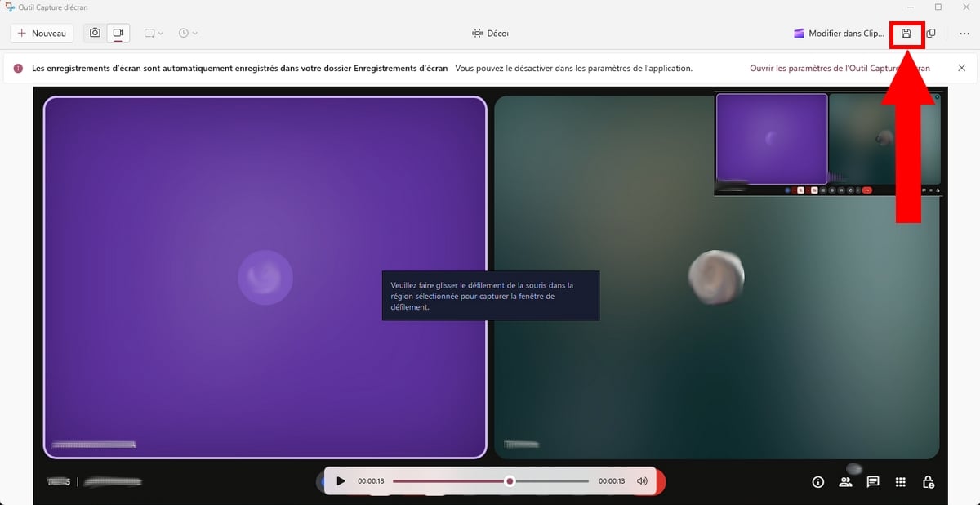Open the meeting chat panel
Viewport: 980px width, 505px height.
pos(873,482)
